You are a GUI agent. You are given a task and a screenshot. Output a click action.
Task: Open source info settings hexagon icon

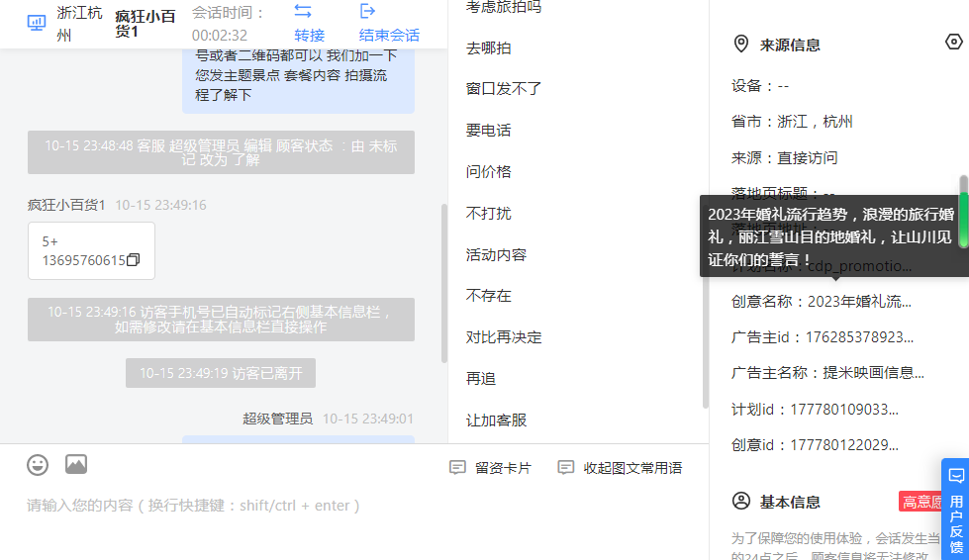(x=953, y=42)
